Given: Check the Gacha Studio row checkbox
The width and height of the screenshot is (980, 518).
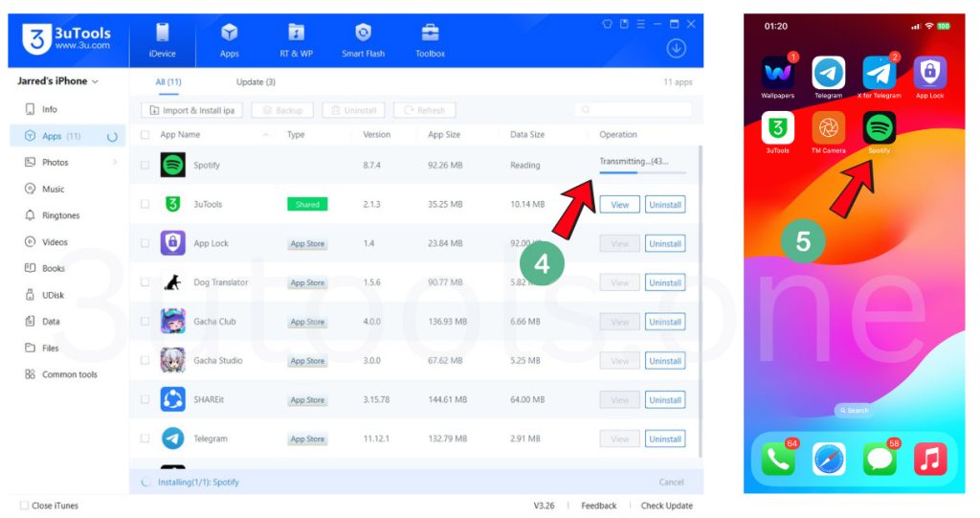Looking at the screenshot, I should [145, 360].
